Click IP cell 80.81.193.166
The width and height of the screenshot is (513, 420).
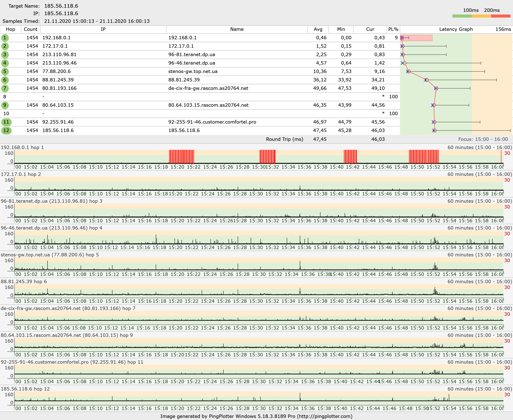pyautogui.click(x=60, y=88)
